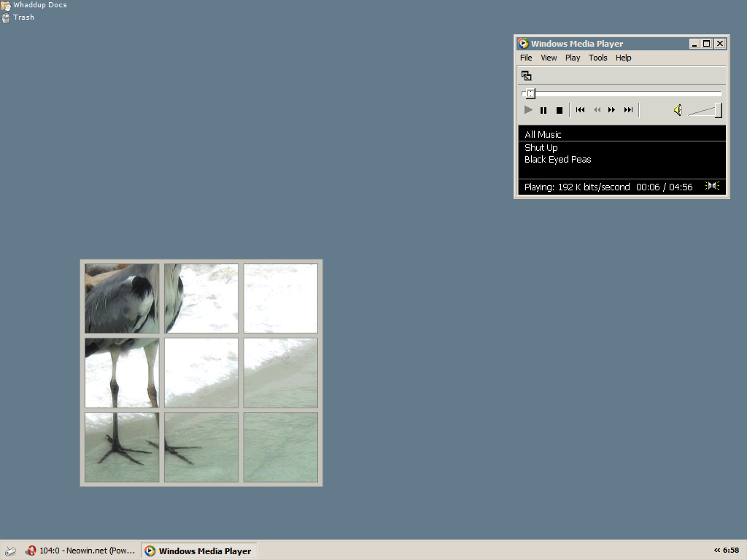Click the heron puzzle center tile
Image resolution: width=747 pixels, height=560 pixels.
tap(201, 373)
